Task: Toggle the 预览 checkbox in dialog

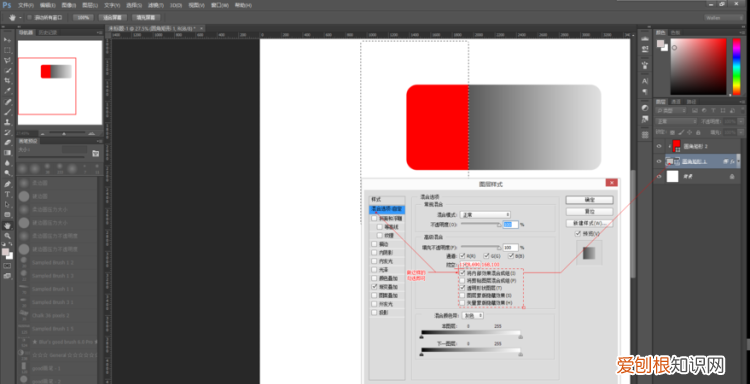Action: tap(578, 234)
